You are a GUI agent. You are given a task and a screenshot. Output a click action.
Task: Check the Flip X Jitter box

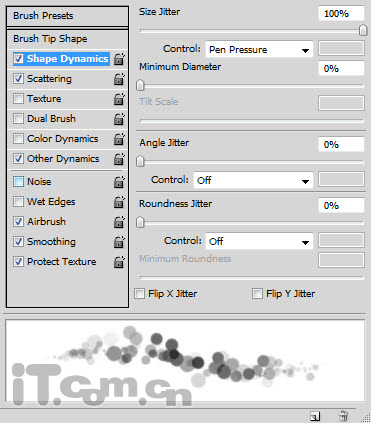pyautogui.click(x=139, y=294)
